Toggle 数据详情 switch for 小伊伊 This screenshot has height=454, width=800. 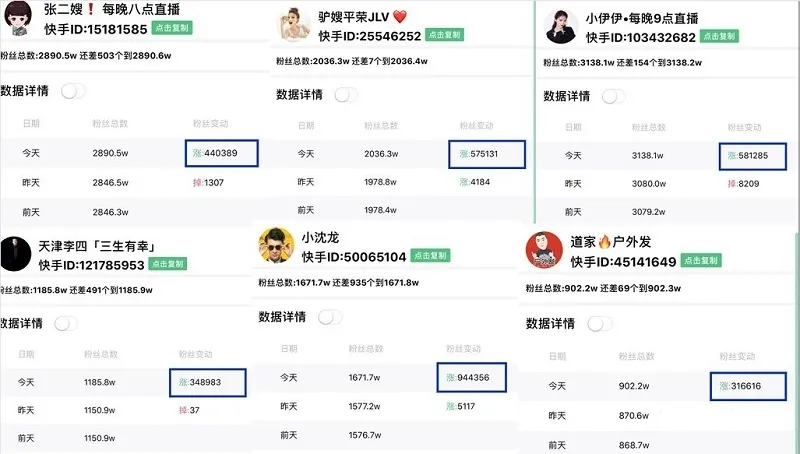(x=613, y=96)
